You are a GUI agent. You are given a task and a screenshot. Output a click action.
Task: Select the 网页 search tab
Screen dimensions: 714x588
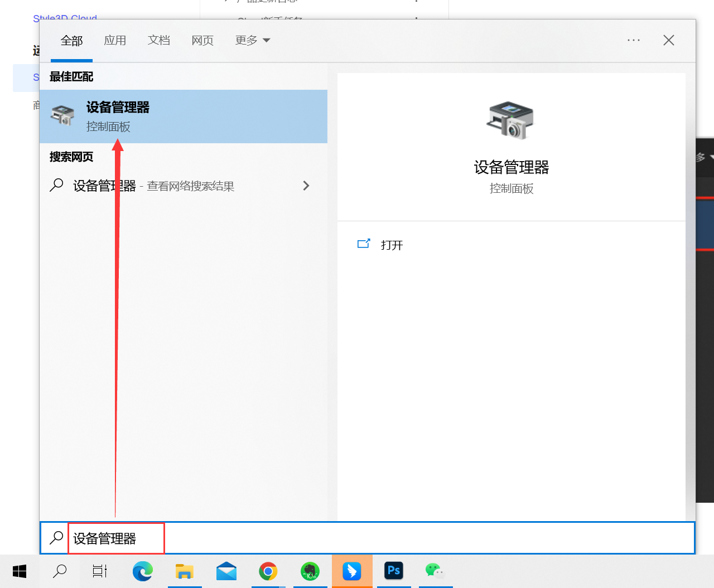(202, 41)
